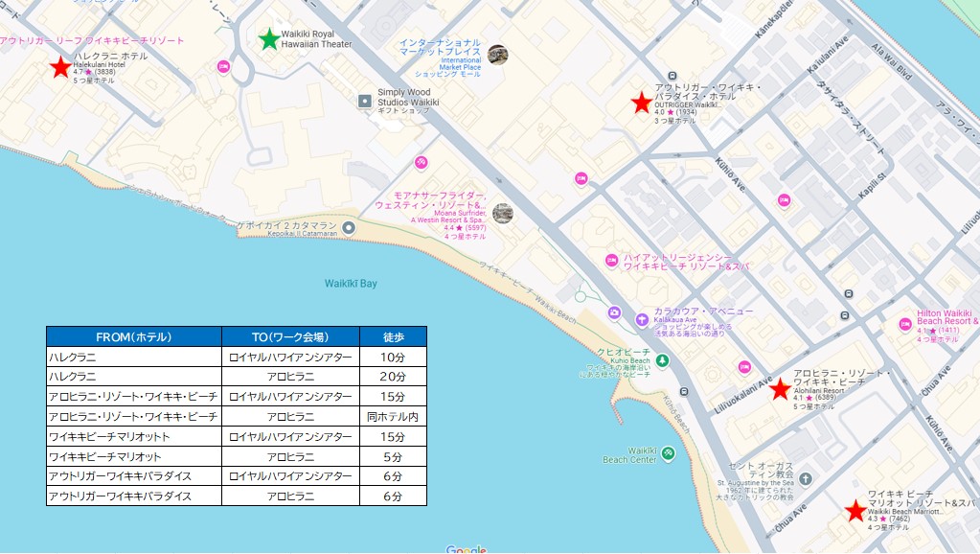Viewport: 980px width, 554px height.
Task: Click the ハイアットリージェンシー pink hotel pin
Action: pyautogui.click(x=612, y=261)
